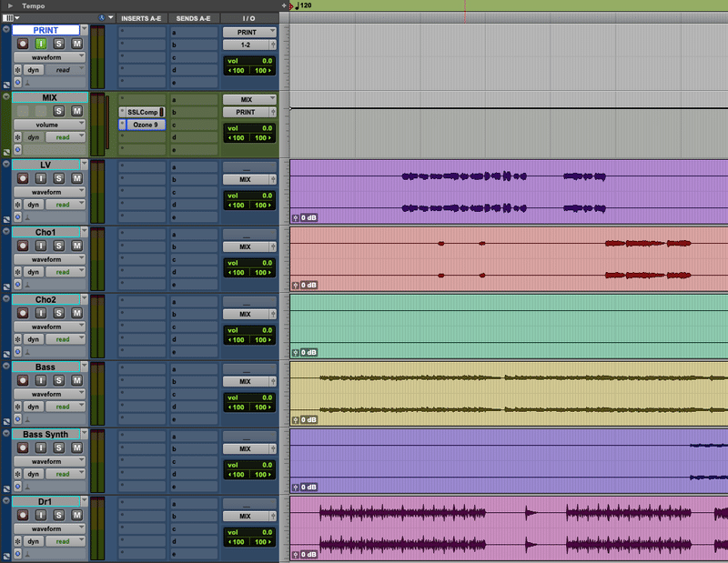Screen dimensions: 728x563
Task: Solo the Bass Synth track
Action: (58, 447)
